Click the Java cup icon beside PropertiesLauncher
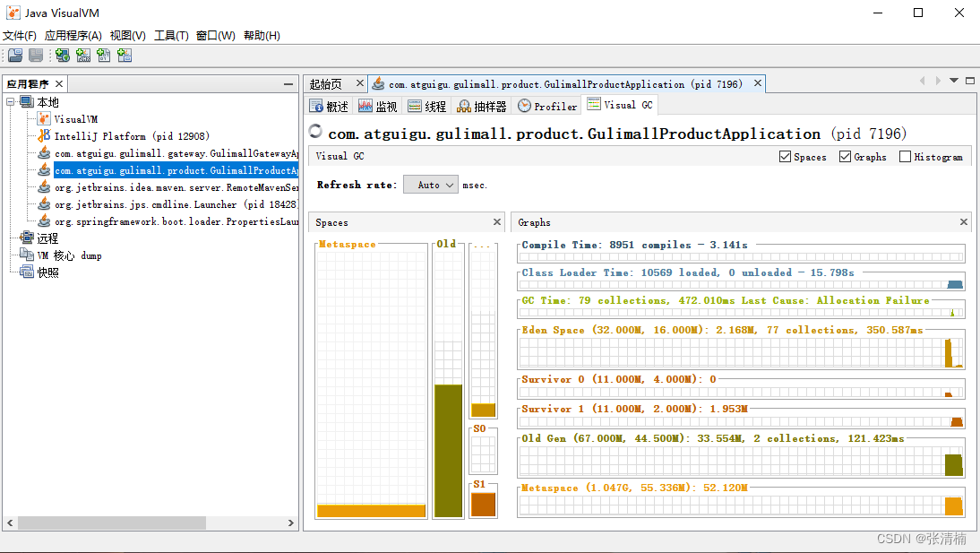This screenshot has width=980, height=553. [44, 220]
